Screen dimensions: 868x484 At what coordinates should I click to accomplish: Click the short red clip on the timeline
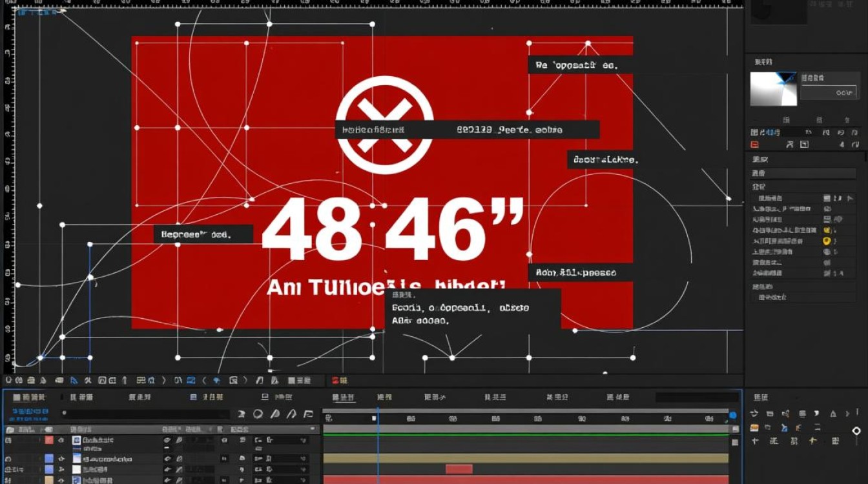pyautogui.click(x=459, y=469)
